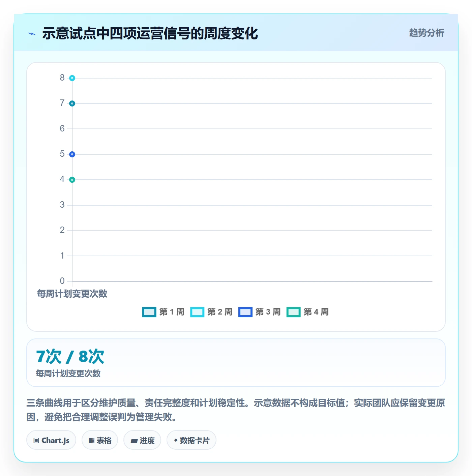Click the y-axis tick label 6

click(x=62, y=128)
